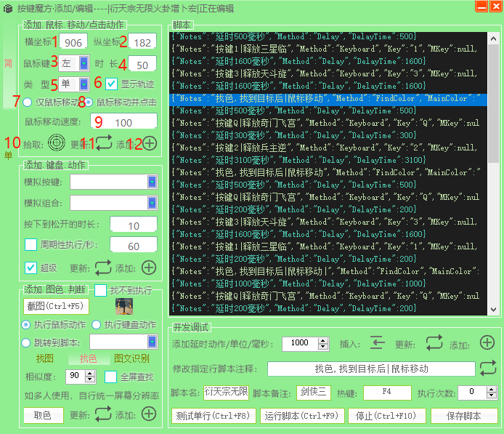Increase the 执行次数 value with the up arrow
This screenshot has height=434, width=504.
(x=491, y=389)
